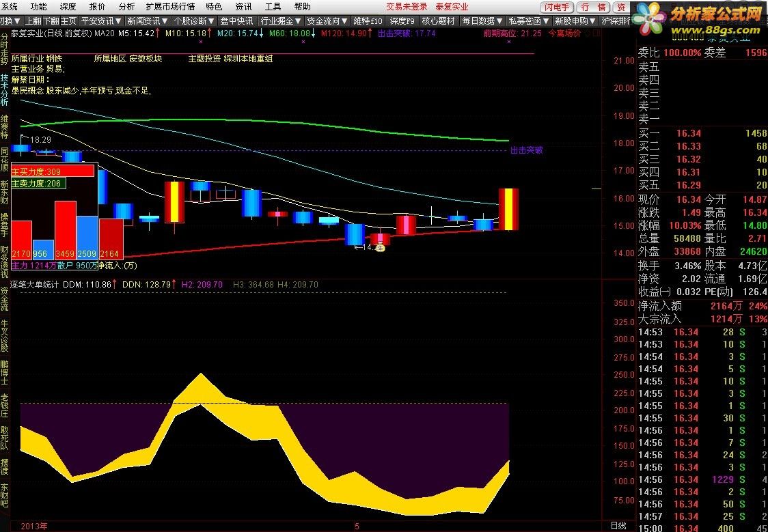The image size is (768, 532).
Task: Switch to the 同花顺 side tab
Action: [x=4, y=158]
